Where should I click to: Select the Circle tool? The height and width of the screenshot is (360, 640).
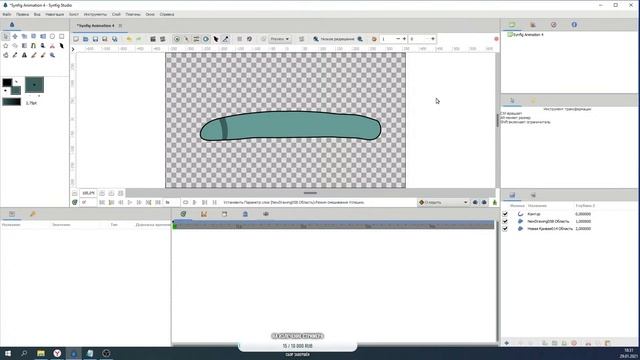pos(52,36)
